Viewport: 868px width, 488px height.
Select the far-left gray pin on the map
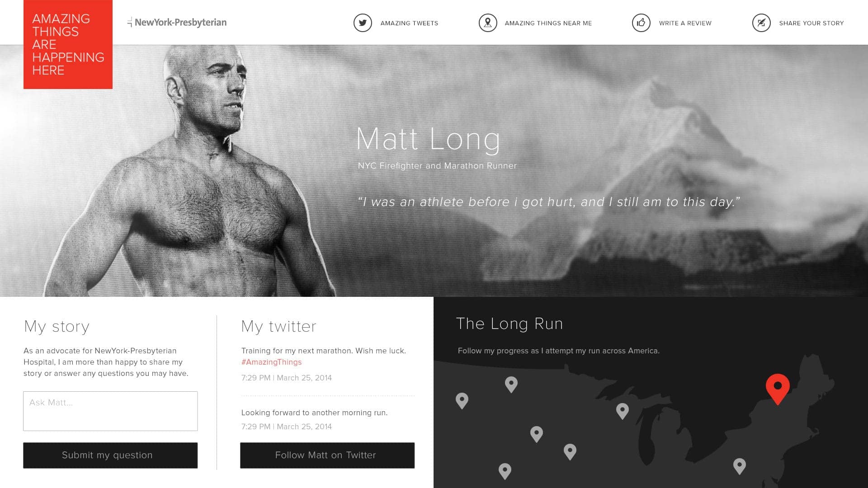tap(462, 401)
